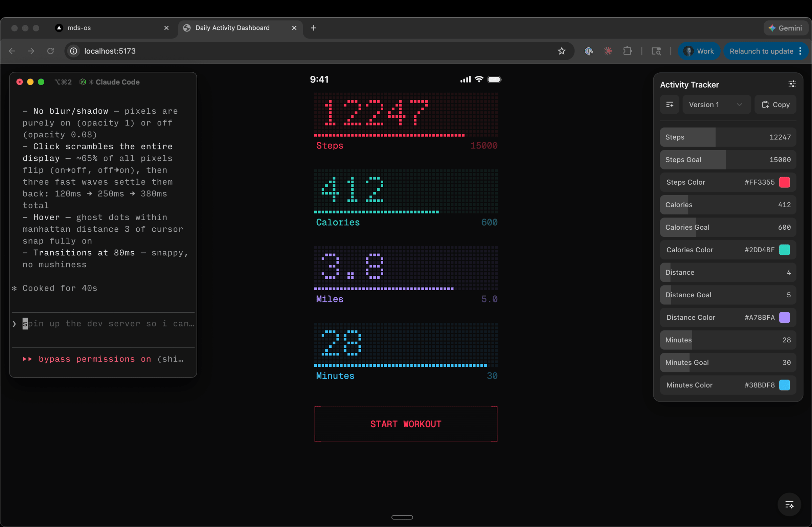Open the Chrome three-dot menu
This screenshot has width=812, height=527.
[x=800, y=51]
